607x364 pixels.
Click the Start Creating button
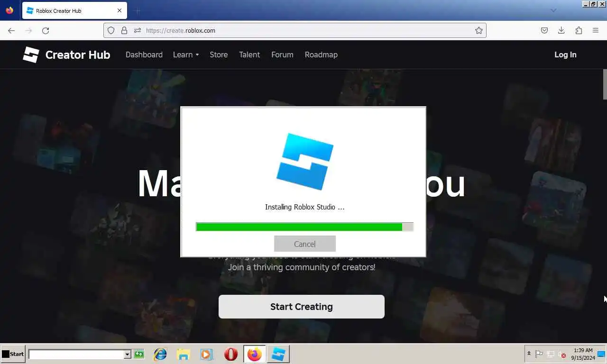click(x=301, y=307)
